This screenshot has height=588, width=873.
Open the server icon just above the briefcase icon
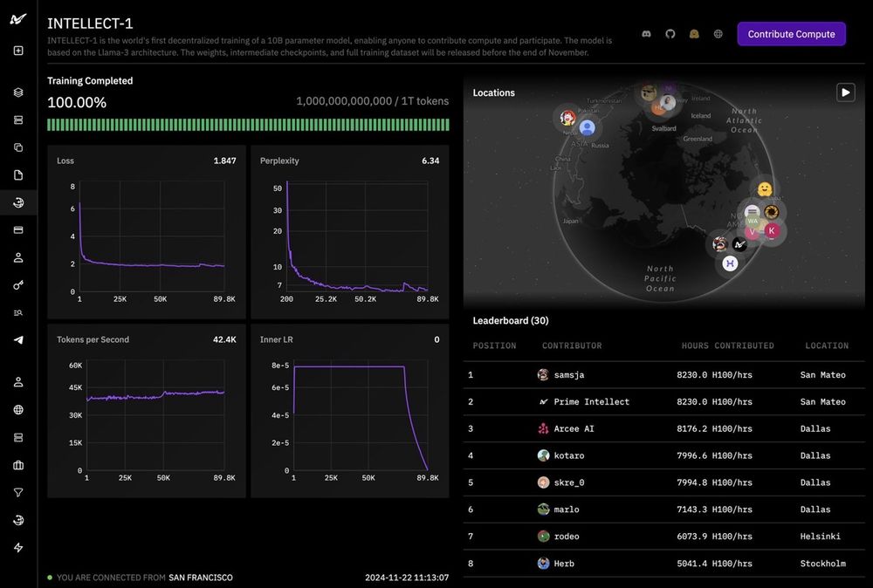pos(18,438)
